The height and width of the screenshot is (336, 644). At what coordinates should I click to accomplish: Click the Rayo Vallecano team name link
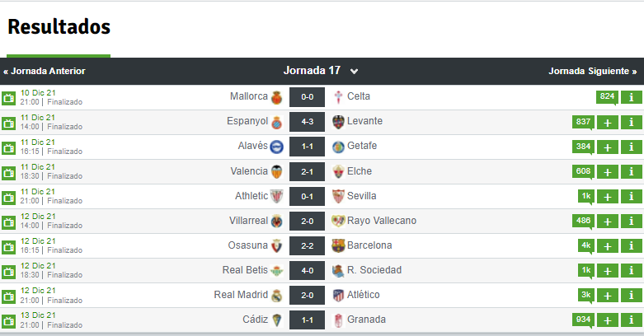click(382, 221)
